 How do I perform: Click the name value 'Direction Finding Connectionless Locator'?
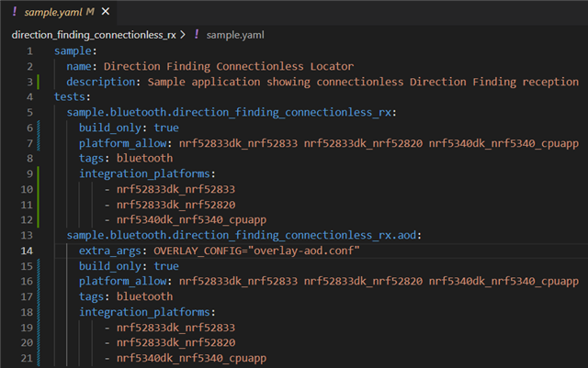(229, 66)
